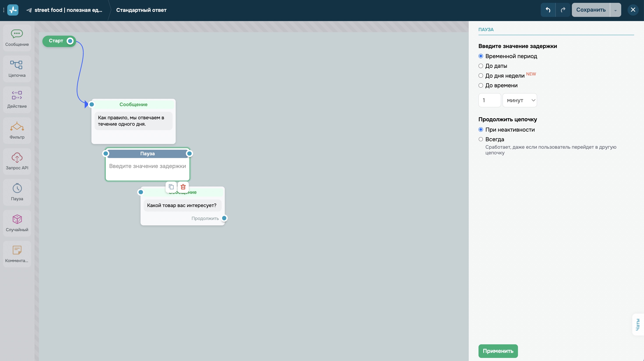Expand the Сохранить dropdown arrow

tap(615, 10)
